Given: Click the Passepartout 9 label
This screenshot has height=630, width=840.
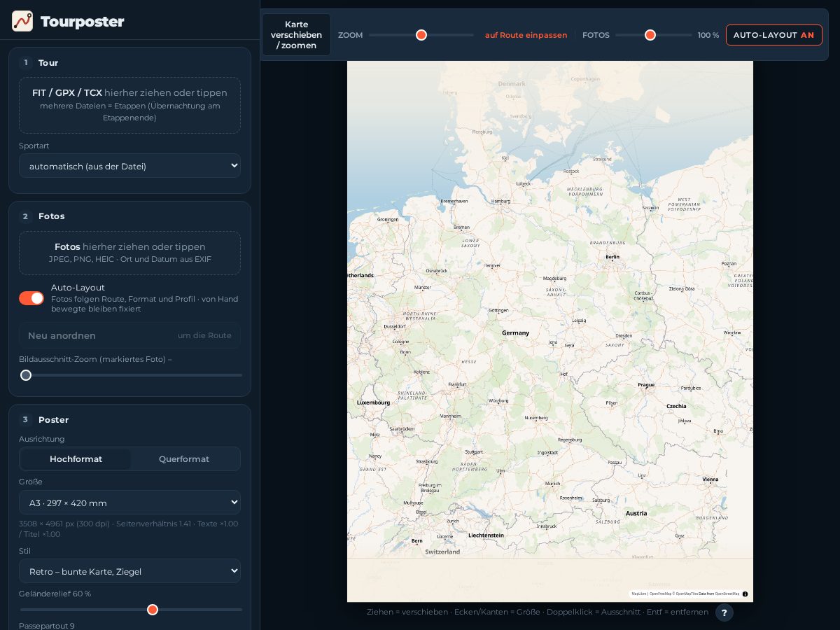Looking at the screenshot, I should point(47,625).
